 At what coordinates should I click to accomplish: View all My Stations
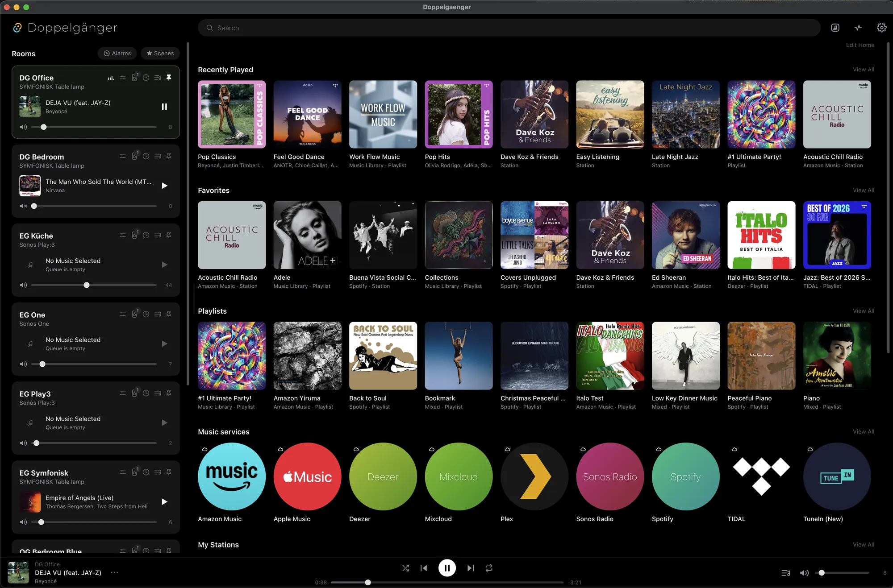click(x=864, y=545)
